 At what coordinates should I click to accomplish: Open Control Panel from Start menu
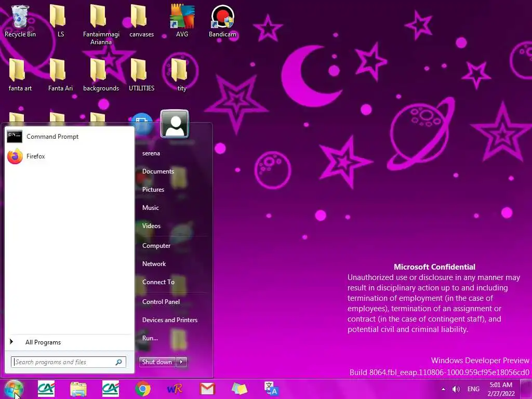pyautogui.click(x=161, y=302)
